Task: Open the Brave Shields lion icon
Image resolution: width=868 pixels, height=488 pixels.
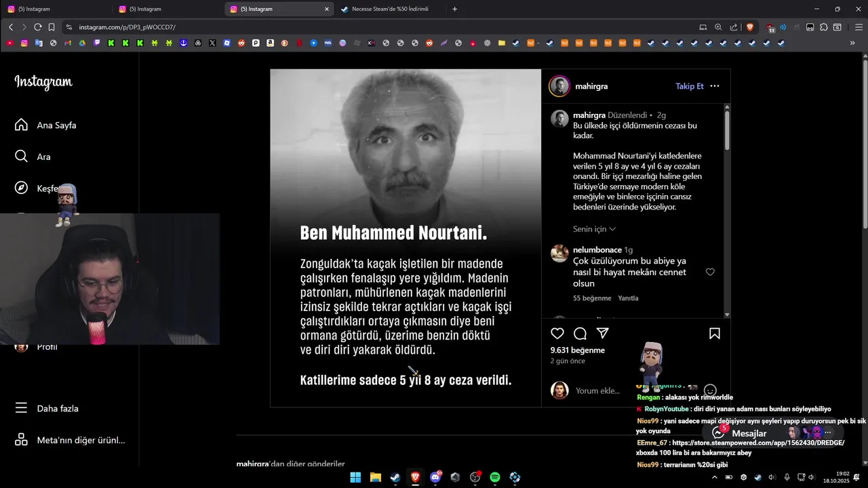Action: click(750, 27)
